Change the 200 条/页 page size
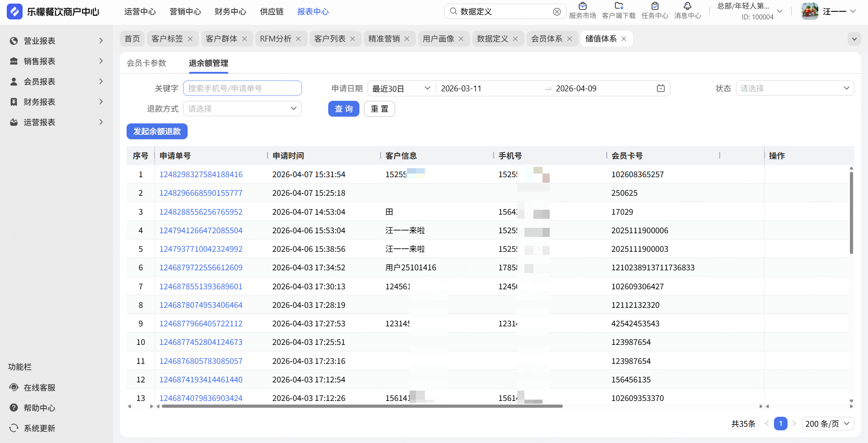This screenshot has height=443, width=868. pos(828,424)
